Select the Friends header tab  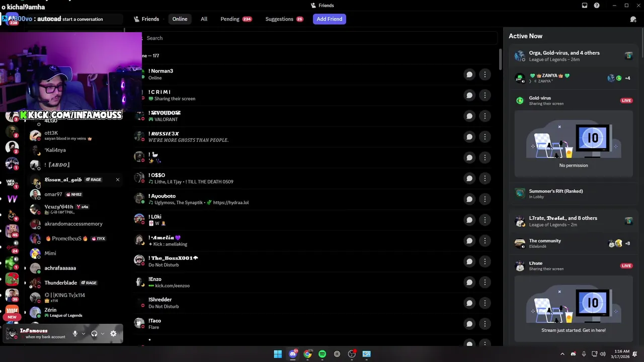(146, 19)
